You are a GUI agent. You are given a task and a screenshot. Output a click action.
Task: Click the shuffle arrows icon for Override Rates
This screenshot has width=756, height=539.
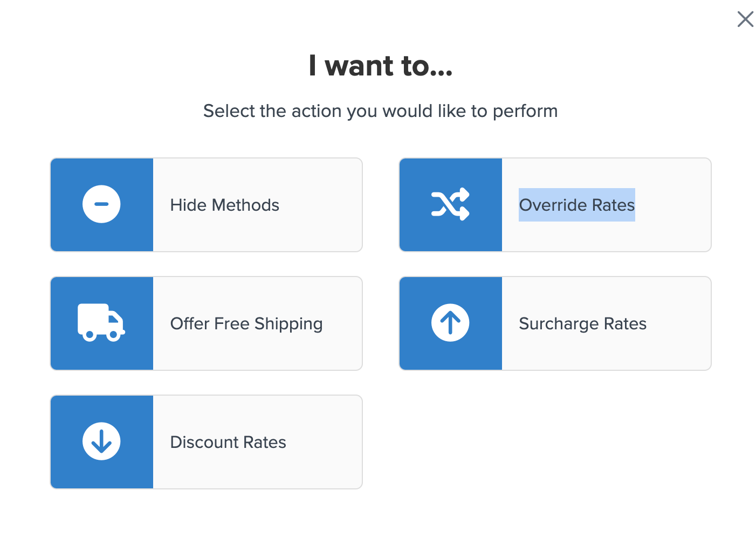tap(450, 204)
